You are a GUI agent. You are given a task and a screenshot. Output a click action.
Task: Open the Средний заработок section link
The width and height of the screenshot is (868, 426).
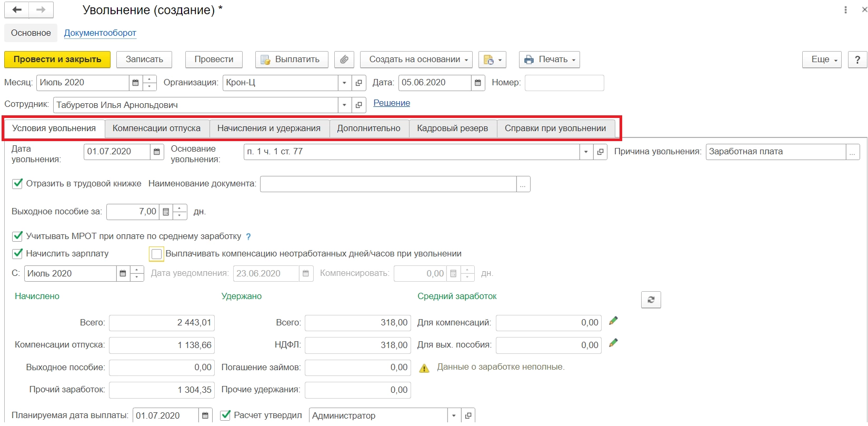[457, 296]
